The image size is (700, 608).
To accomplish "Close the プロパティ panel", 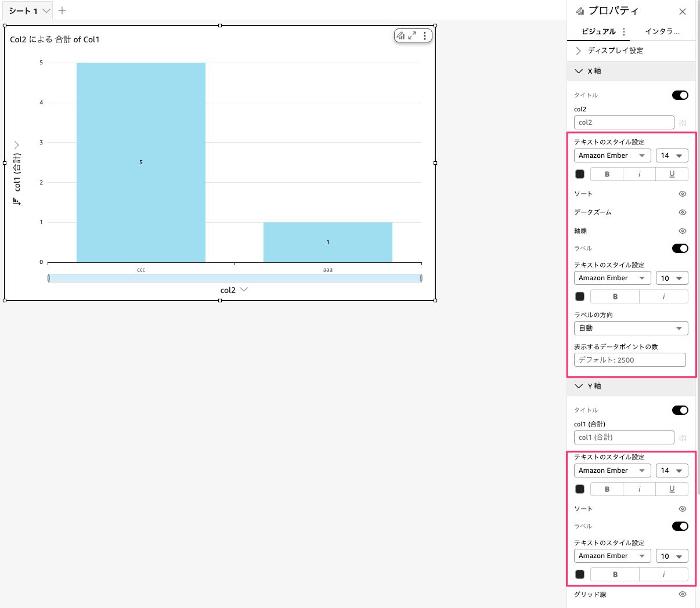I will click(x=683, y=12).
